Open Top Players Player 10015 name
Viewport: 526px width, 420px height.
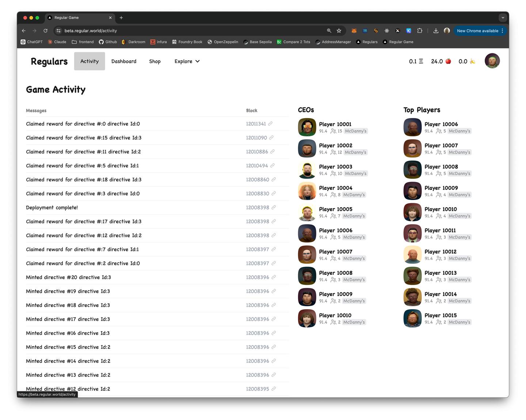pos(441,315)
